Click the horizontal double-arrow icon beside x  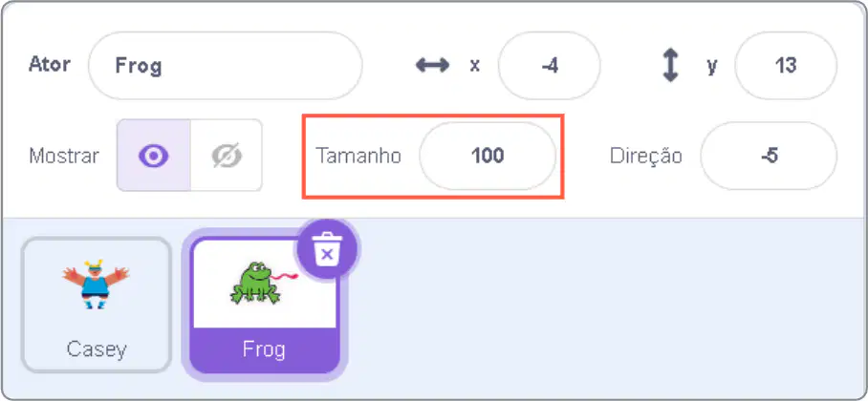[432, 65]
